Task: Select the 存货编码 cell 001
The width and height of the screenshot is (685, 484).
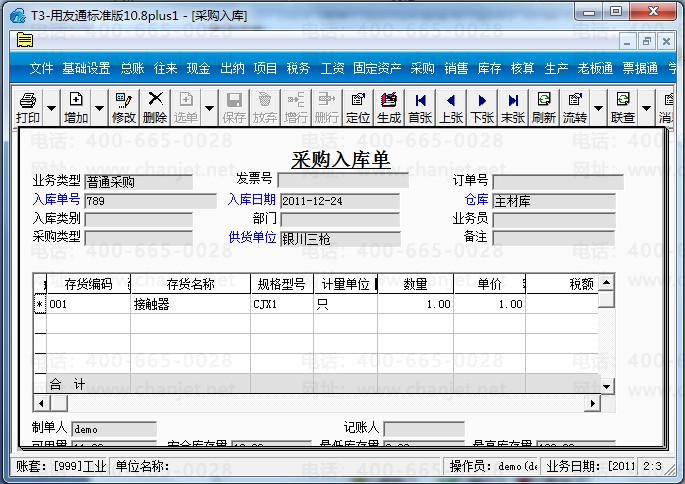Action: tap(88, 304)
